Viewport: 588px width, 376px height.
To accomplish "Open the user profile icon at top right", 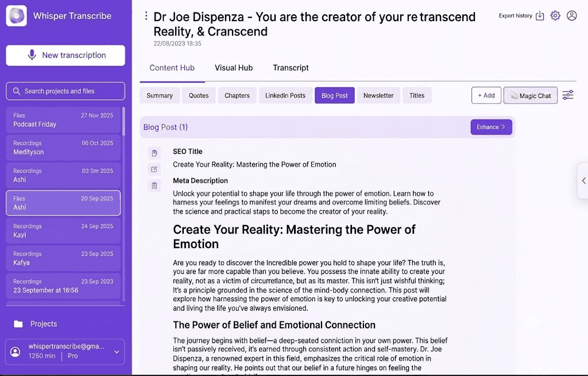I will point(571,15).
